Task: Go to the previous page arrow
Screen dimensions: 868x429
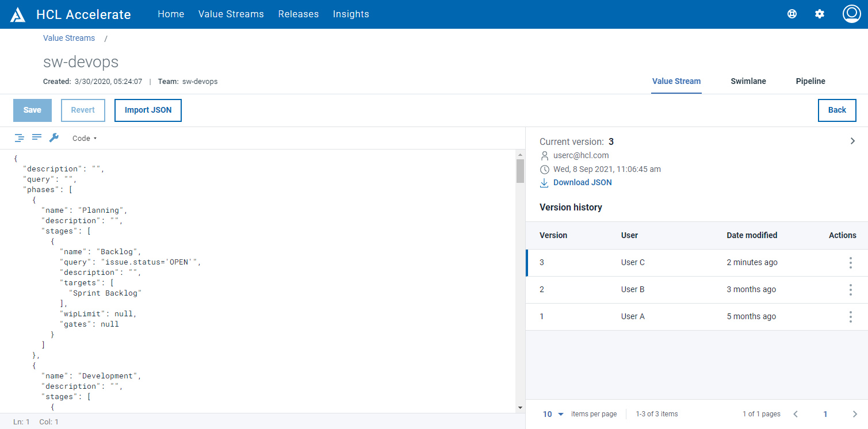Action: (x=796, y=414)
